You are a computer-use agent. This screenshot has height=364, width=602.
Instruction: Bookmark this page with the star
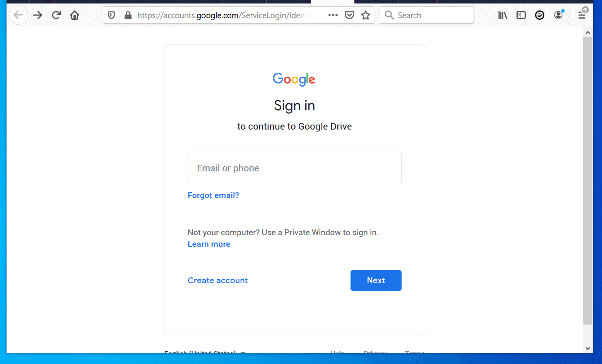(x=365, y=15)
